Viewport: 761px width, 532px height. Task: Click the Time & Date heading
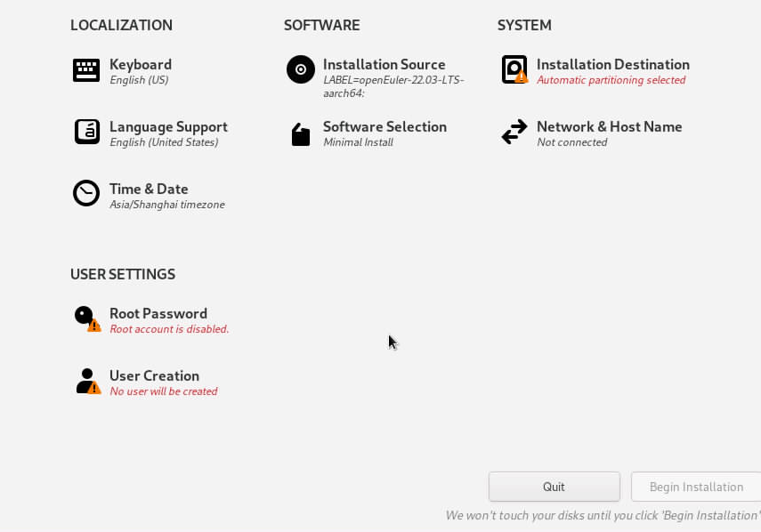click(149, 189)
